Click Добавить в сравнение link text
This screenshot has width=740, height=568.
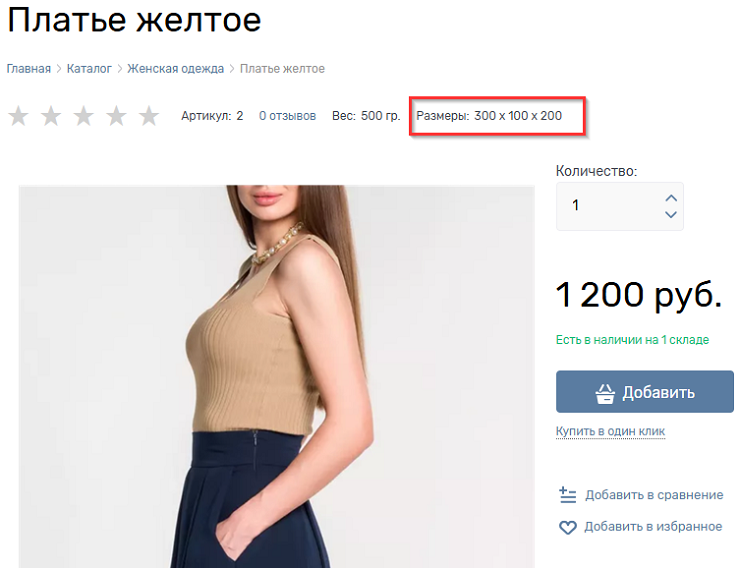pos(654,495)
